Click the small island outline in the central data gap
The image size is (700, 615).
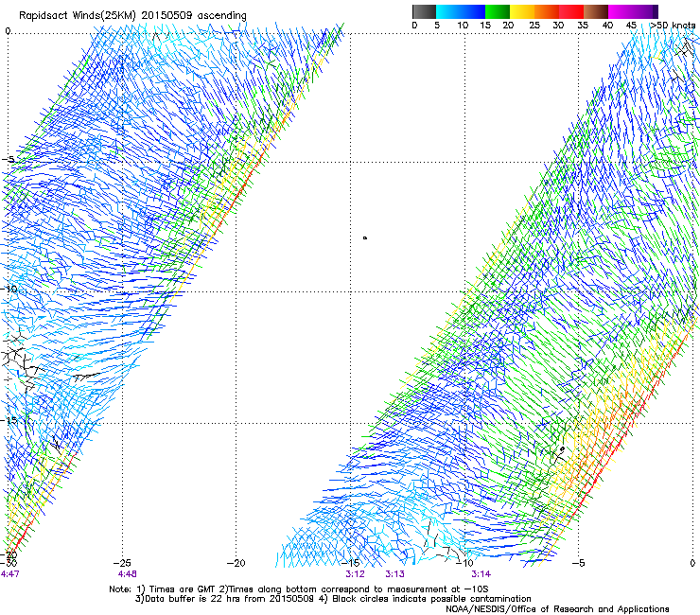(x=365, y=238)
